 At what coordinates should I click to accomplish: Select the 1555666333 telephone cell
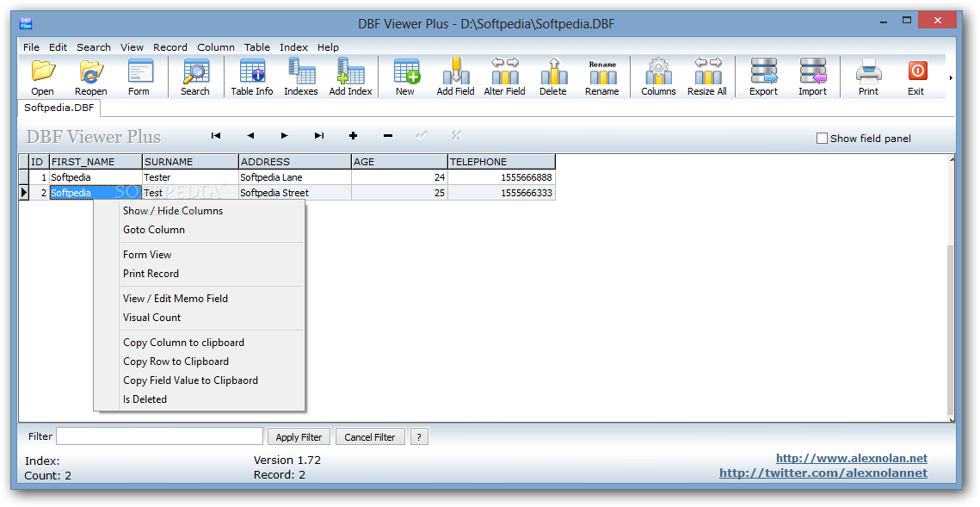click(x=502, y=193)
